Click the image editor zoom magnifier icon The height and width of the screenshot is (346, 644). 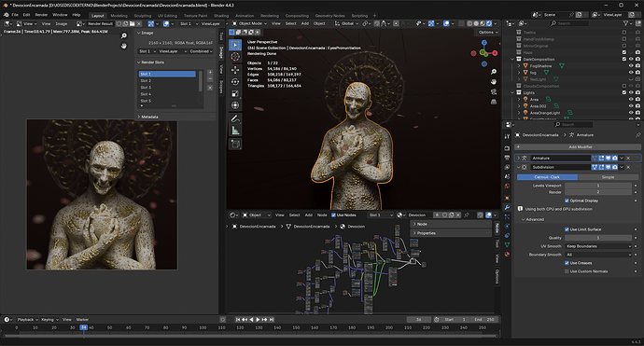123,36
